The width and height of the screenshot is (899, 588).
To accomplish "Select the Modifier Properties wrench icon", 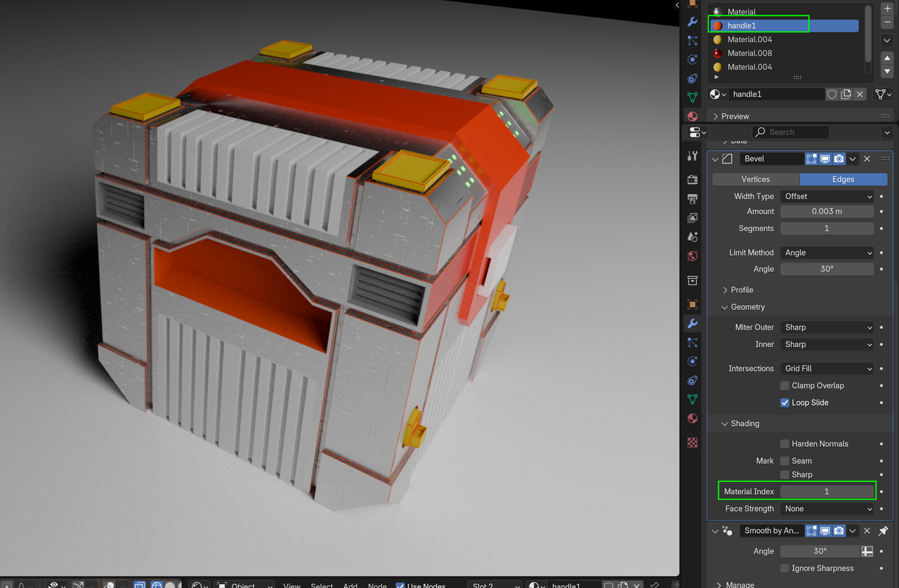I will 692,323.
